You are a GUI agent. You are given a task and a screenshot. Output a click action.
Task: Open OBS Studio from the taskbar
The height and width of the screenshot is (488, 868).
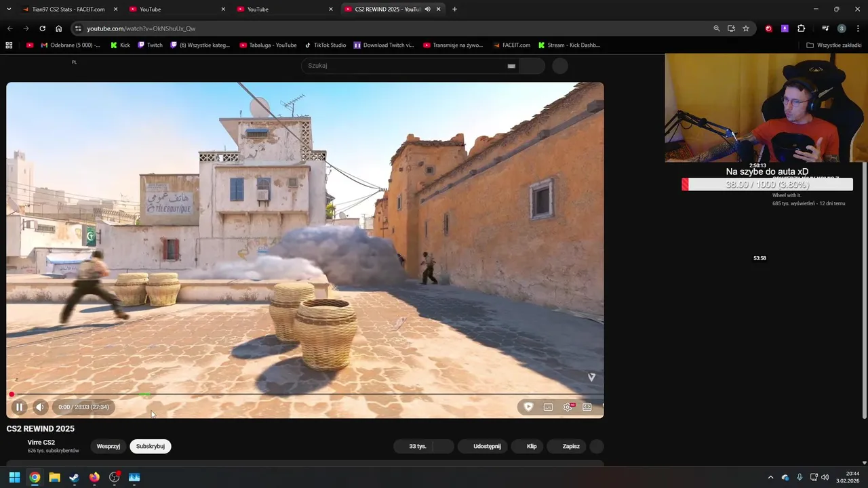[x=114, y=477]
